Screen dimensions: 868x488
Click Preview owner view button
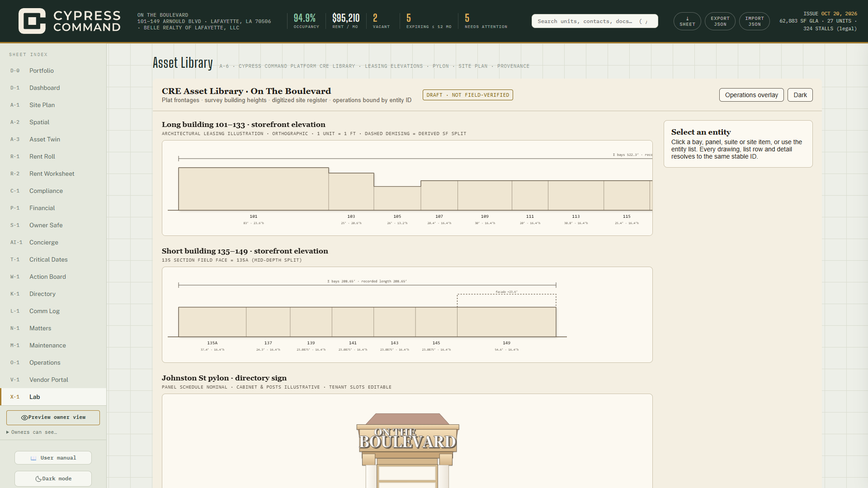click(x=53, y=418)
